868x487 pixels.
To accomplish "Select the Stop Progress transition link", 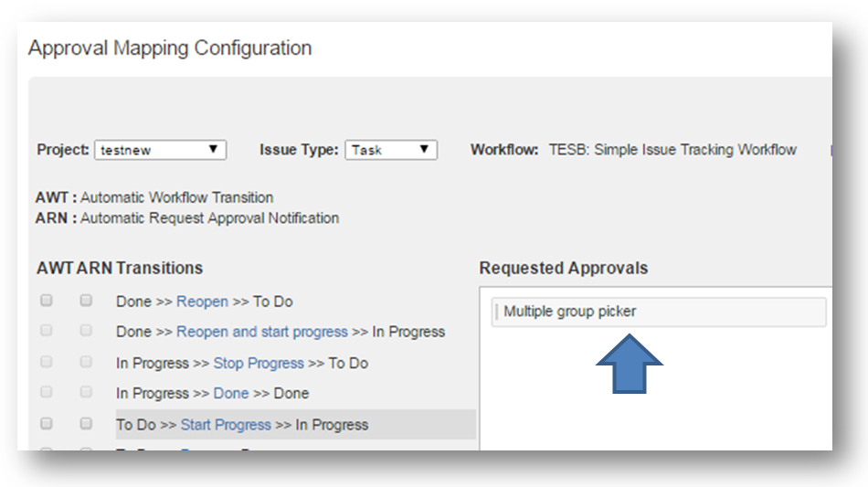I will pos(258,363).
